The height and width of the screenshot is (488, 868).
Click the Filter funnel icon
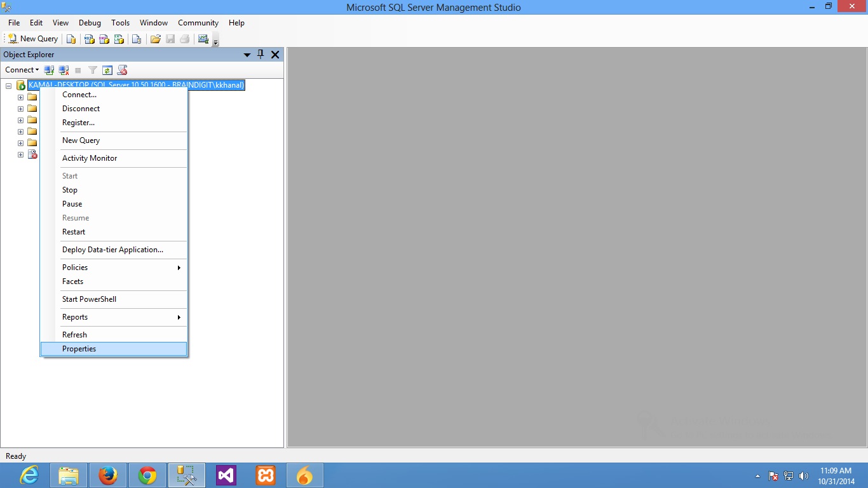point(93,70)
